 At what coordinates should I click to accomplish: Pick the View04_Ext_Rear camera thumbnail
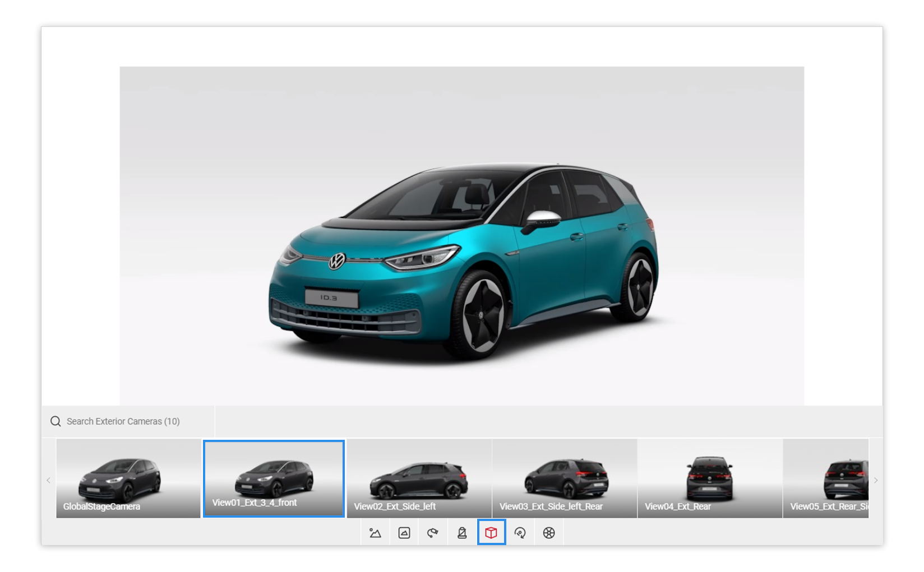pyautogui.click(x=710, y=478)
